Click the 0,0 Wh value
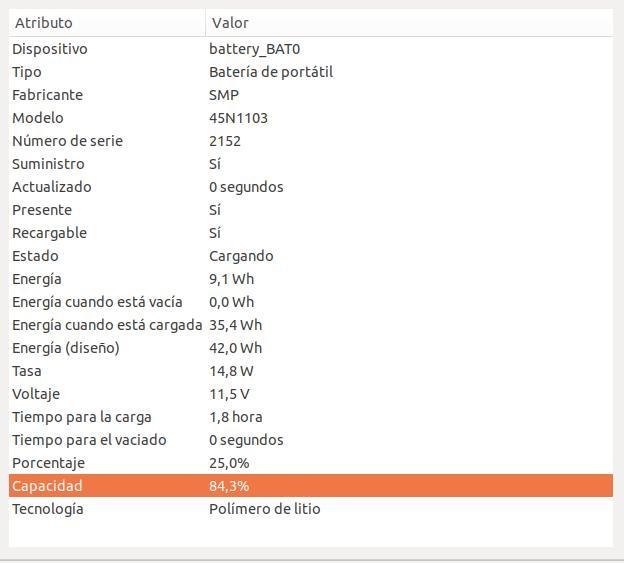The width and height of the screenshot is (624, 563). 232,302
